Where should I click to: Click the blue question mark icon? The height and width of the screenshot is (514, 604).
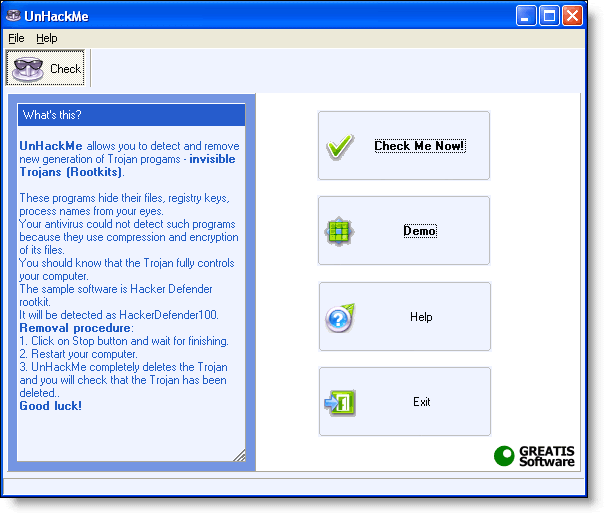point(340,318)
